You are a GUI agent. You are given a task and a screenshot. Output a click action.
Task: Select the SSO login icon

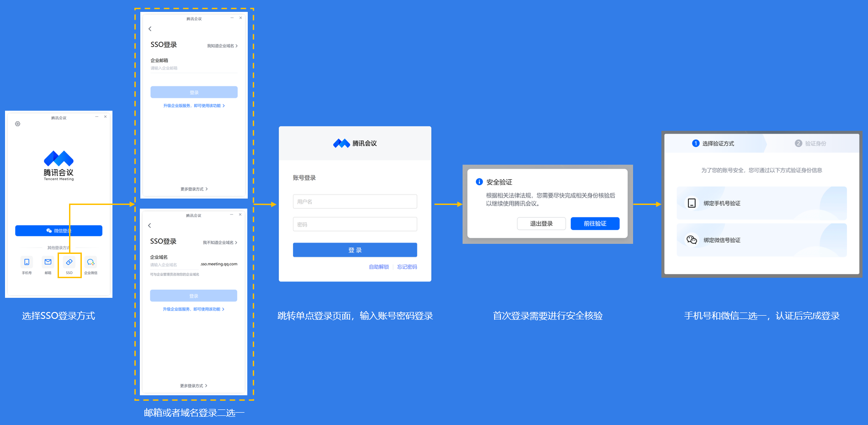pyautogui.click(x=69, y=262)
